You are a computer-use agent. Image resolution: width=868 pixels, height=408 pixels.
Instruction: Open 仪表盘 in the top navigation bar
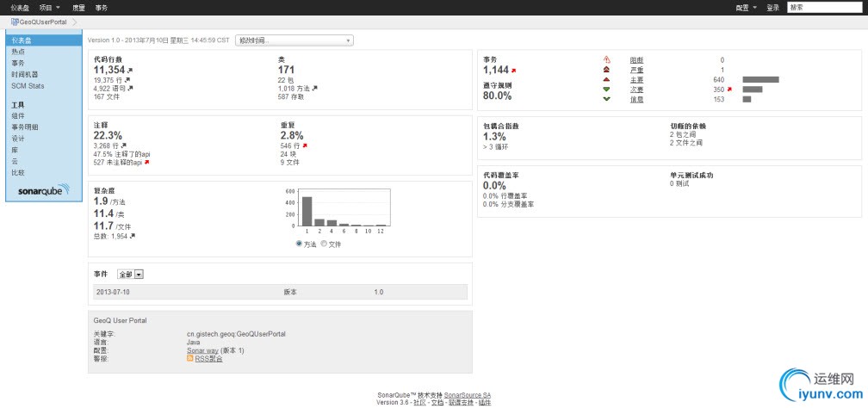pos(20,8)
